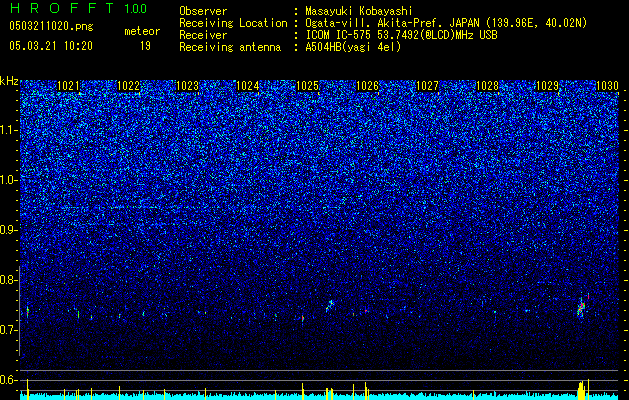629x400 pixels.
Task: Click the 1029 time marker
Action: click(548, 86)
